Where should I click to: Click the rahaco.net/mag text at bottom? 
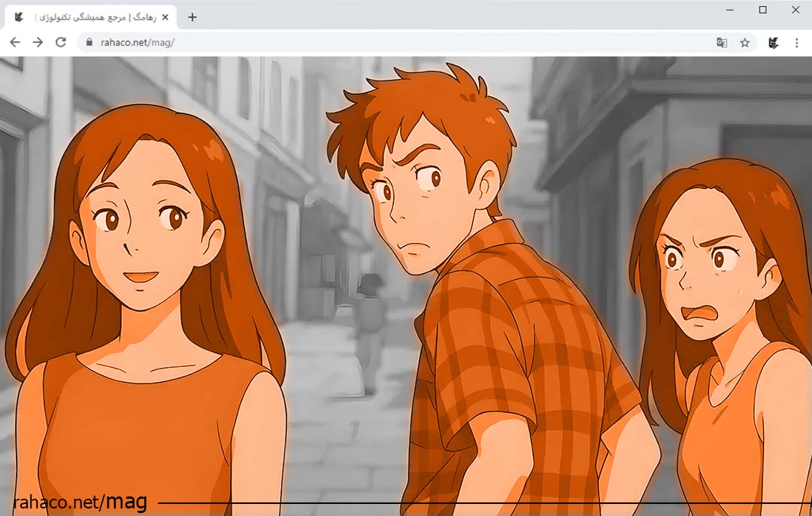(80, 502)
